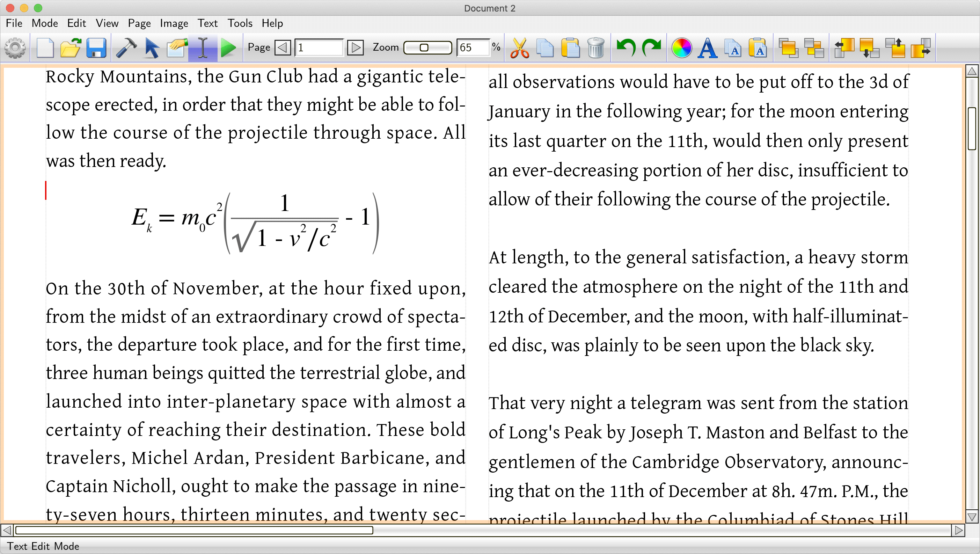Select the hammer layout mode tool
The image size is (980, 554).
click(x=126, y=48)
